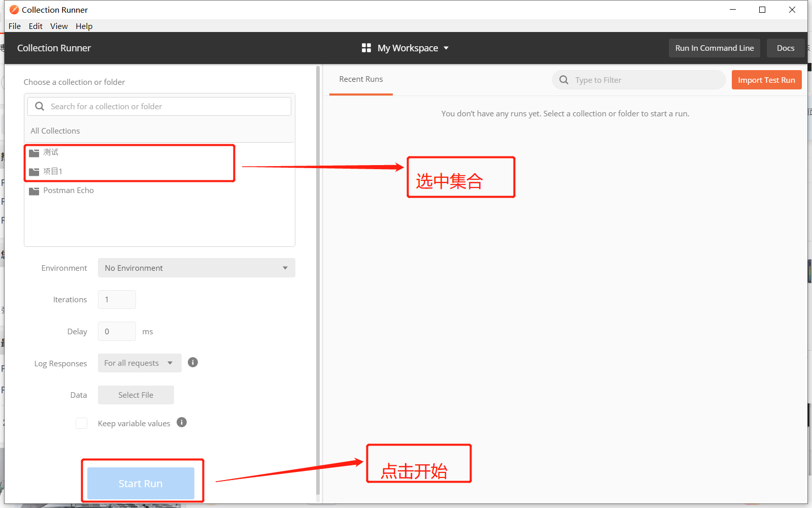Click the Import Test Run button
This screenshot has height=508, width=812.
click(x=766, y=80)
